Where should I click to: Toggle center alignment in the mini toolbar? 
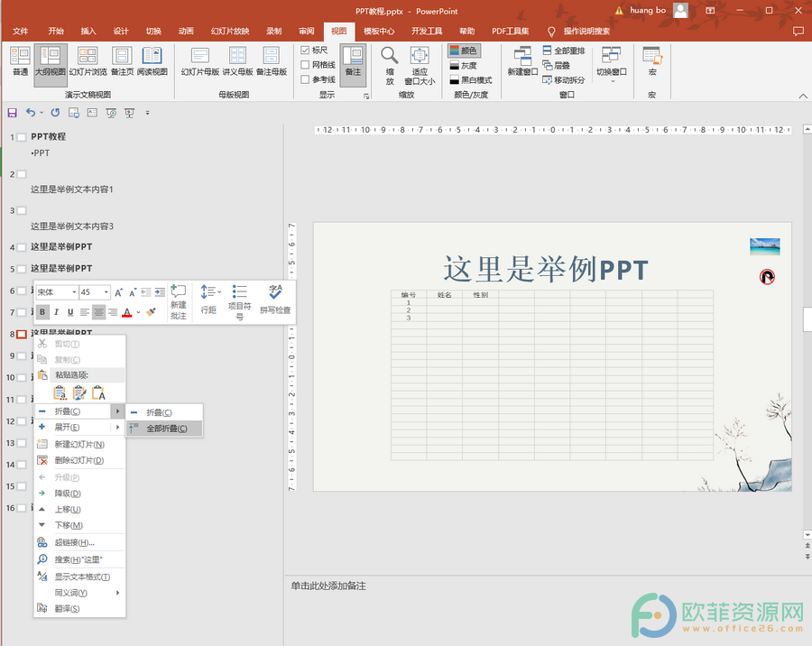point(98,312)
